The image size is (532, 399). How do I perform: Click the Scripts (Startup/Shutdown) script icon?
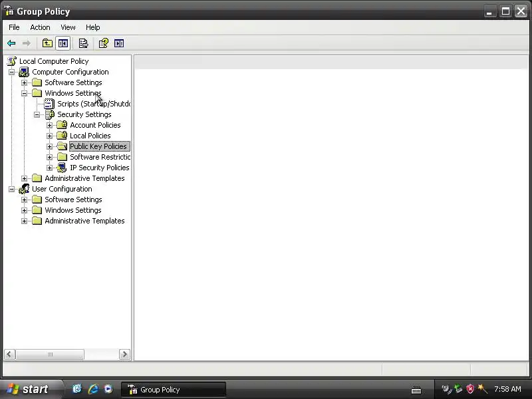(x=49, y=104)
